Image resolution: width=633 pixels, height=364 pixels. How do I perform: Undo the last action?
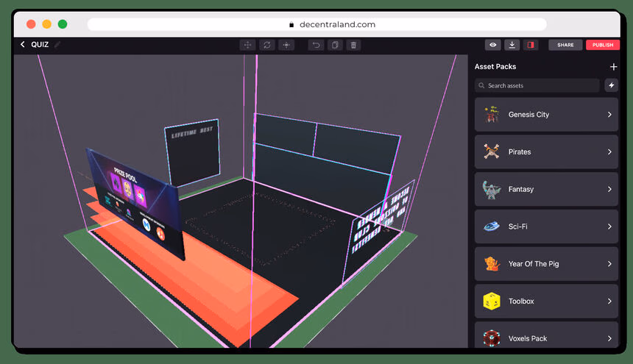pyautogui.click(x=316, y=45)
